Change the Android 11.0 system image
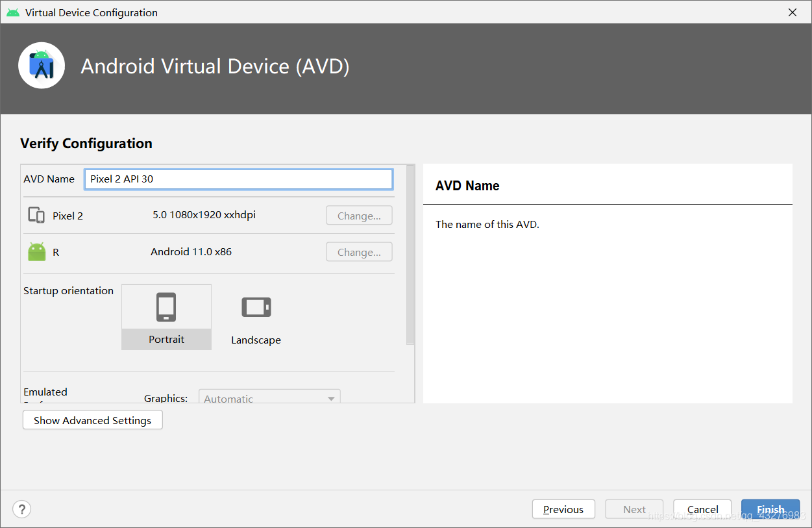812x528 pixels. click(x=359, y=252)
